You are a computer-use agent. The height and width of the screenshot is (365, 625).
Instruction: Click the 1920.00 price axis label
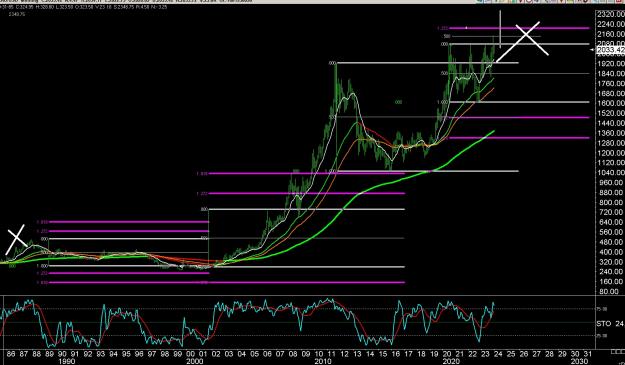point(611,64)
